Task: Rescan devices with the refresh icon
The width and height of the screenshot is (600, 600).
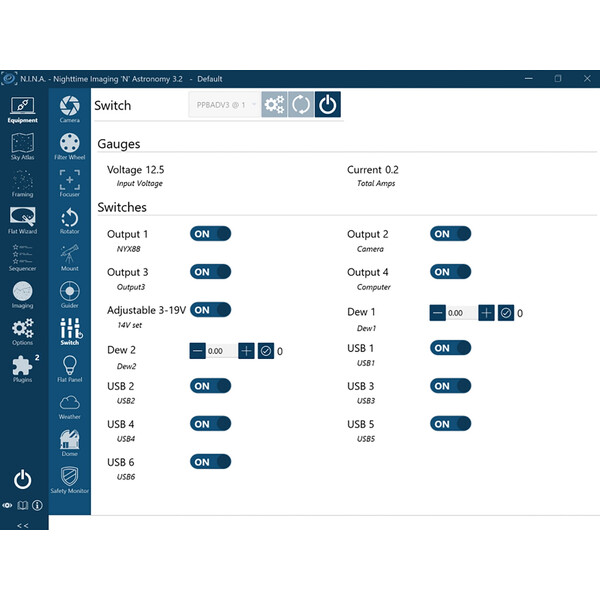Action: pos(301,104)
